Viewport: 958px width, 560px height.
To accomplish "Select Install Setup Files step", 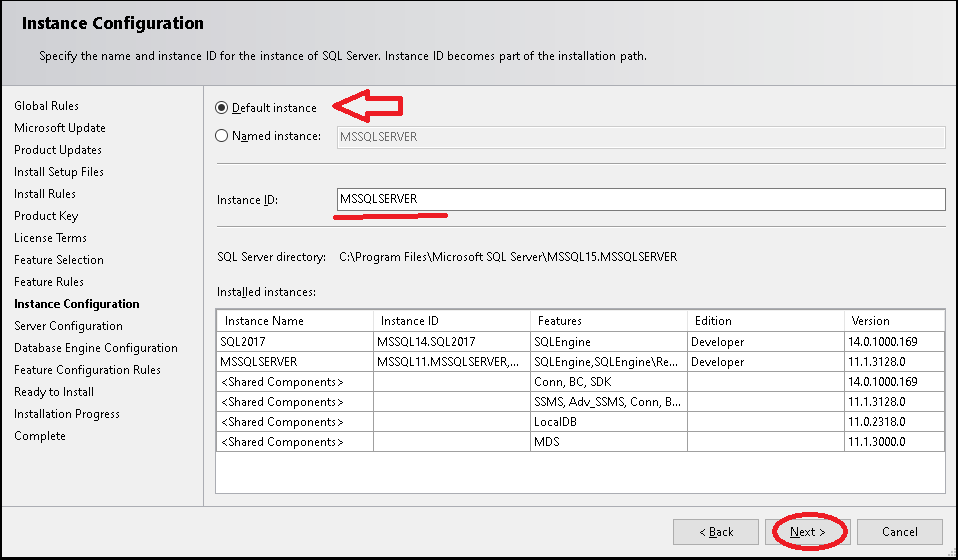I will [x=59, y=172].
